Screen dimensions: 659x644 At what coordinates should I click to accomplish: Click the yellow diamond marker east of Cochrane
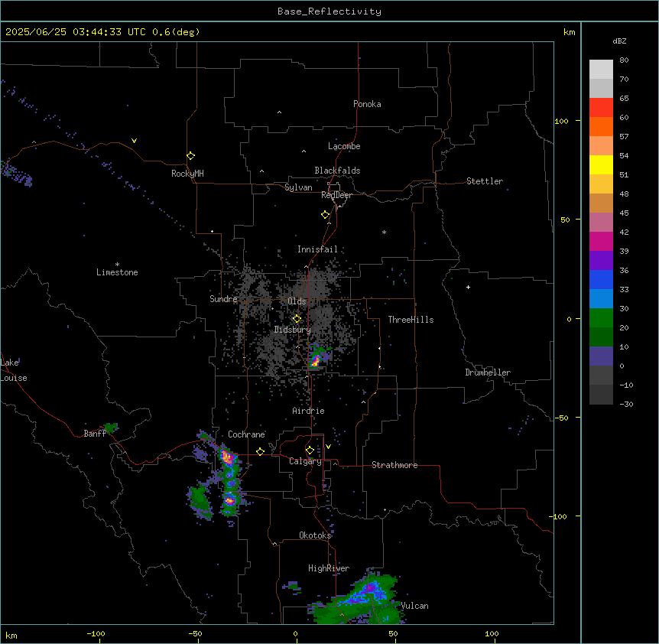coord(260,451)
